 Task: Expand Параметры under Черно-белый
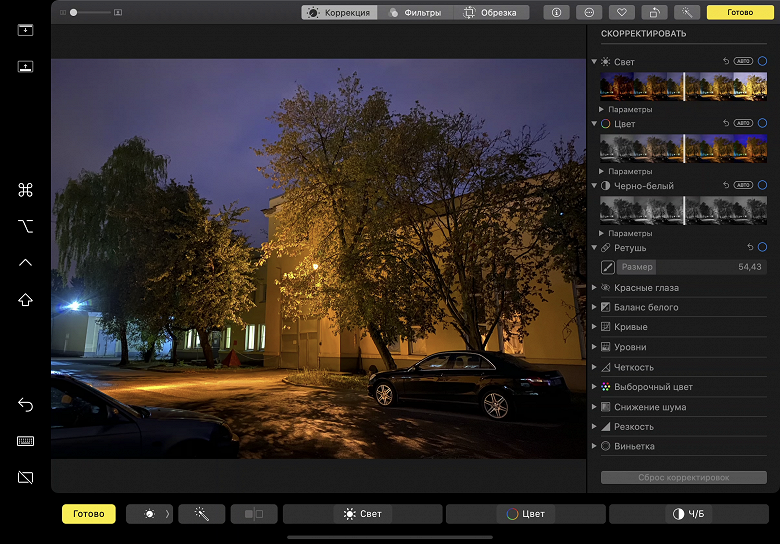[x=601, y=233]
